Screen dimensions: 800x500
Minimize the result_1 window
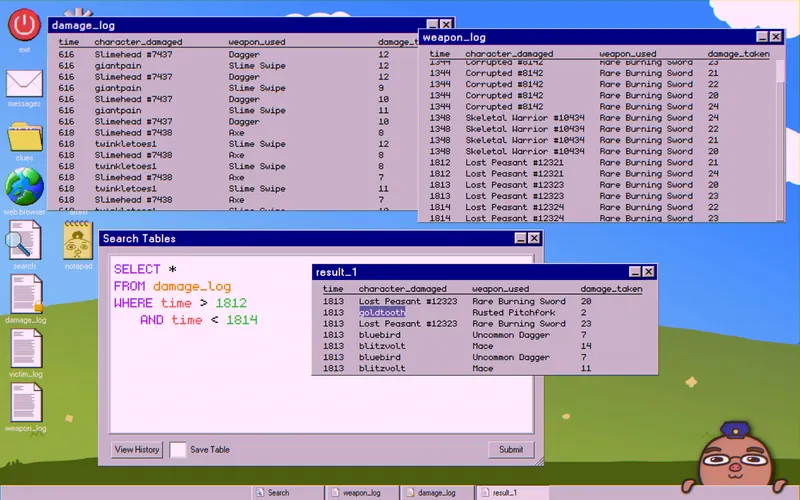click(635, 272)
